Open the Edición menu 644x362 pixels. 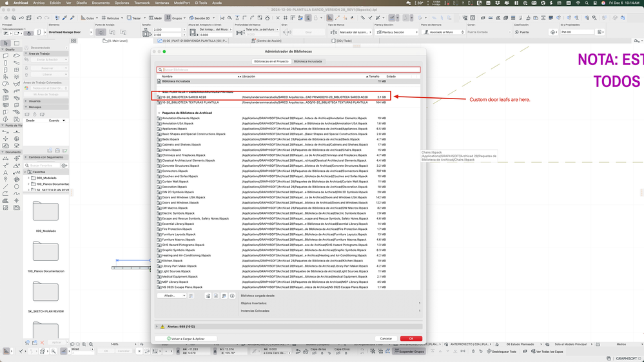[x=55, y=3]
